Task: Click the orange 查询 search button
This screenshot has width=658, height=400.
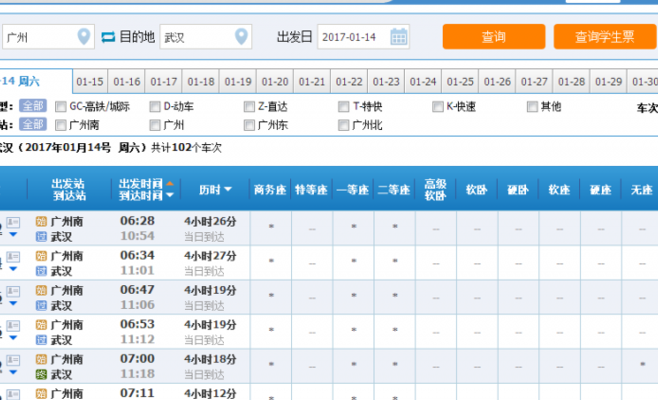Action: tap(494, 37)
